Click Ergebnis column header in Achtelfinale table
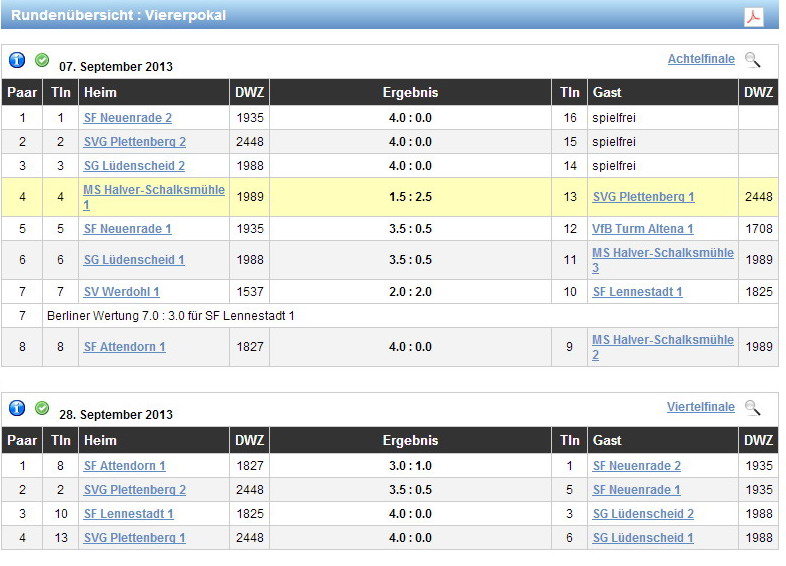The height and width of the screenshot is (566, 786). [410, 93]
